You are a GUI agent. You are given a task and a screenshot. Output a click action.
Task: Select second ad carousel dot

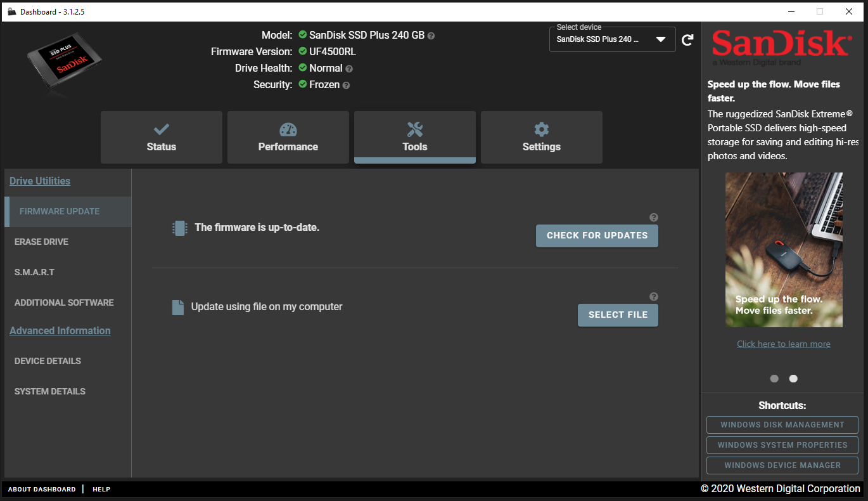[x=793, y=379]
